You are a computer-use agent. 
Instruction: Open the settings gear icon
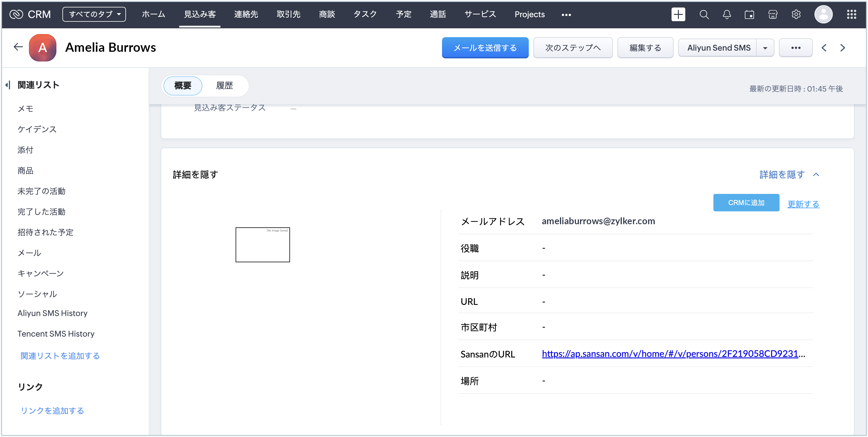796,15
